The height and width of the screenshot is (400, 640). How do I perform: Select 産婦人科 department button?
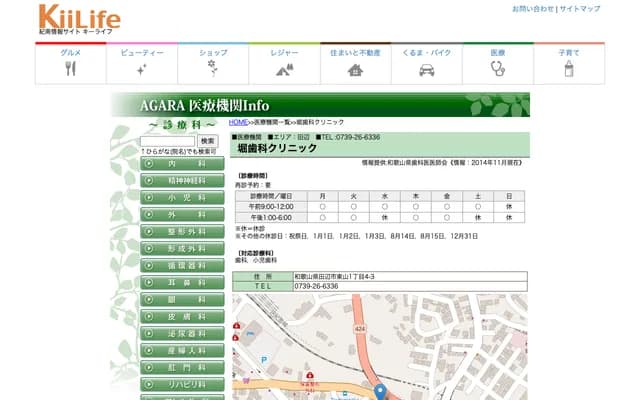tap(182, 351)
